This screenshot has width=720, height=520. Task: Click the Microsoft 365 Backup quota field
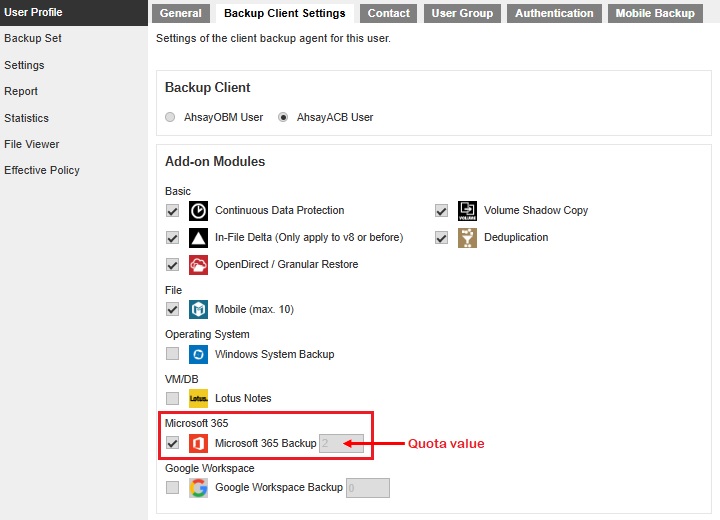[341, 443]
